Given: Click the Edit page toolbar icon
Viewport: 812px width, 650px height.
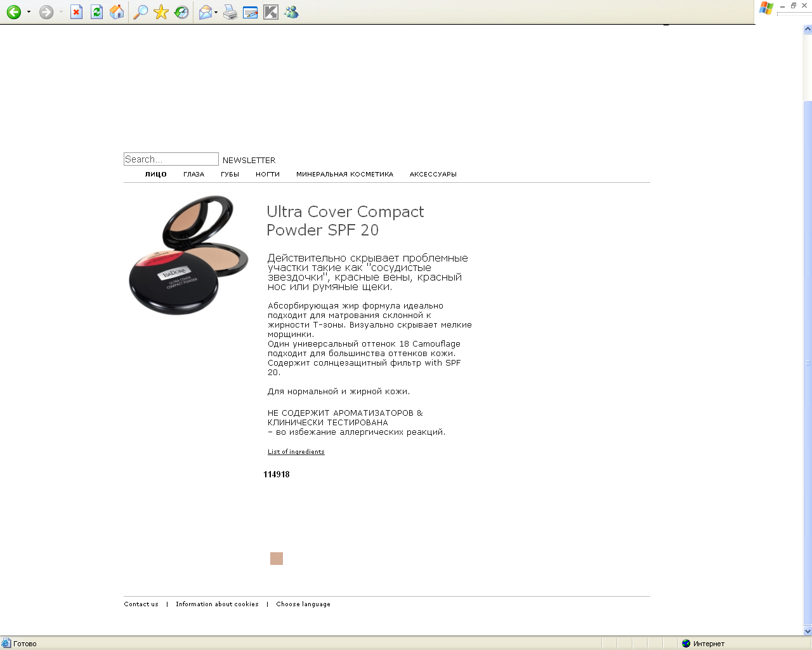Looking at the screenshot, I should pos(251,12).
